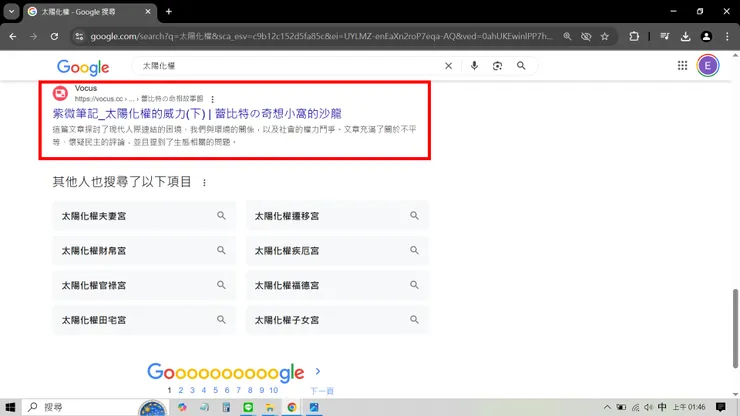Click the crossed-out eye tracking protection icon
Viewport: 740px width, 416px height.
586,36
